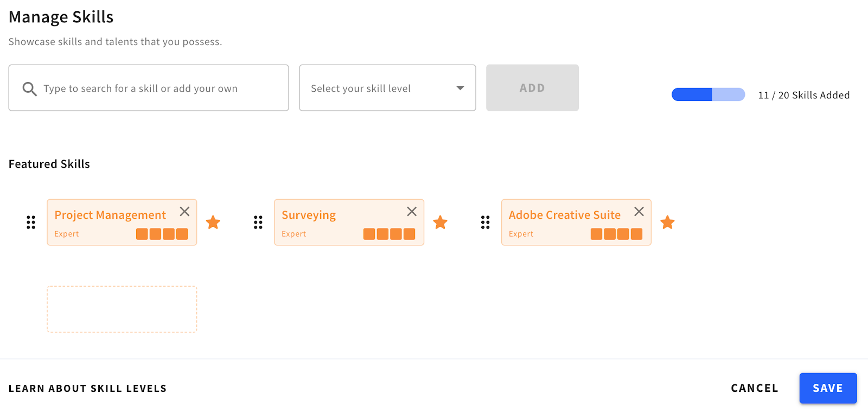Click the ADD button
The height and width of the screenshot is (412, 868).
532,88
